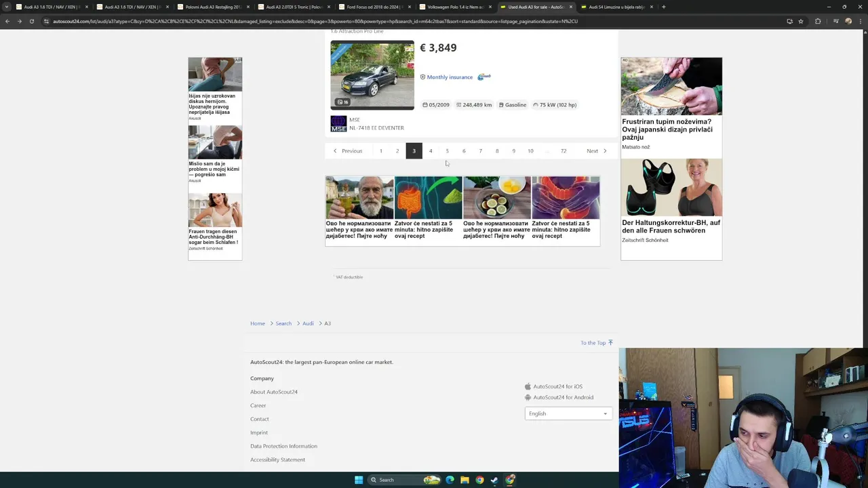Click the Monthly insurance link
Screen dimensions: 868x488
pyautogui.click(x=450, y=77)
